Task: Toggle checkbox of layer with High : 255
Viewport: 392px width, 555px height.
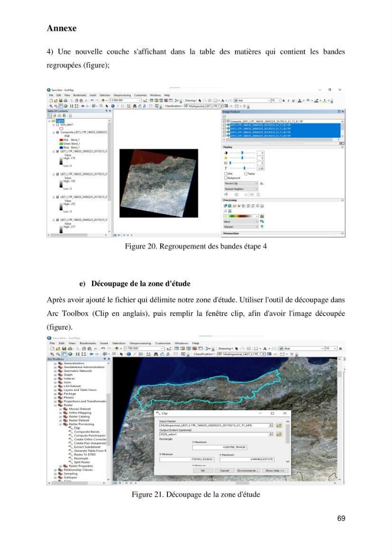Action: pos(58,197)
